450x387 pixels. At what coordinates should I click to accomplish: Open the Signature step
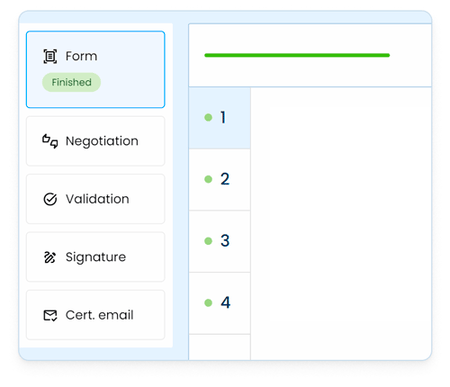click(95, 257)
